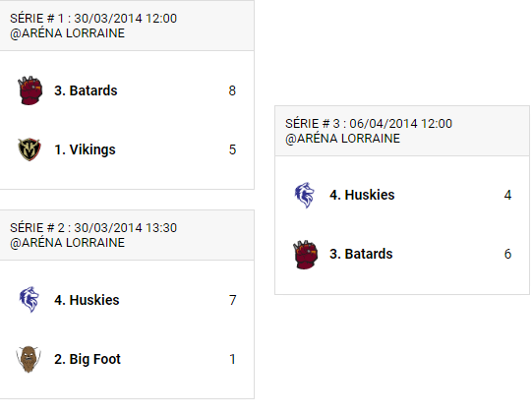Open the 3. Batards team in Série 1
Viewport: 532px width, 415px height.
[x=86, y=90]
